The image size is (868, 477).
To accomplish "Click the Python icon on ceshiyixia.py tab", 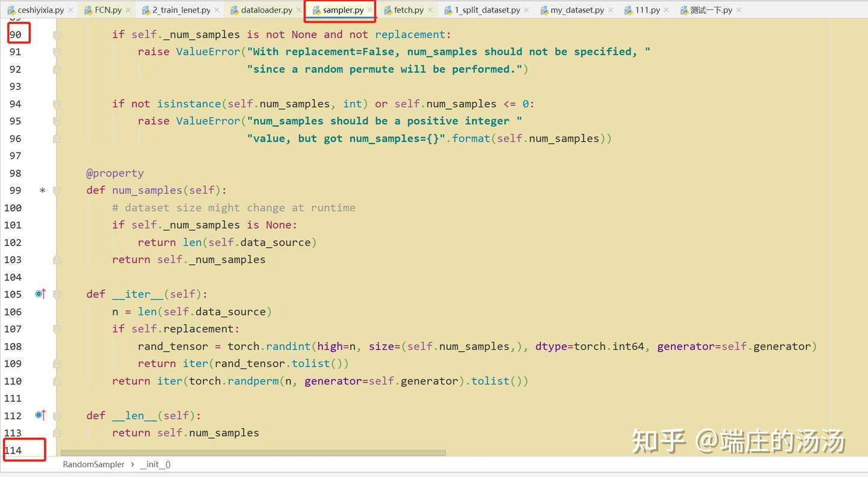I will tap(12, 10).
